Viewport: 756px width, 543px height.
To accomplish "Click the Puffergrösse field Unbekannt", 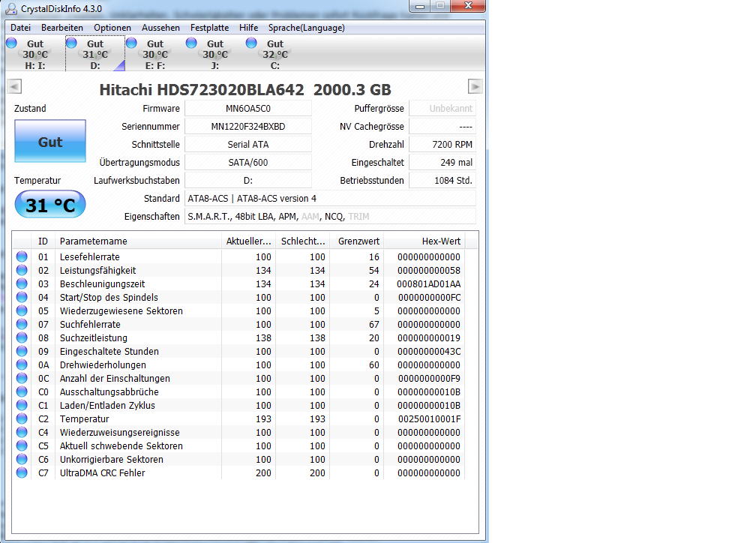I will 442,109.
